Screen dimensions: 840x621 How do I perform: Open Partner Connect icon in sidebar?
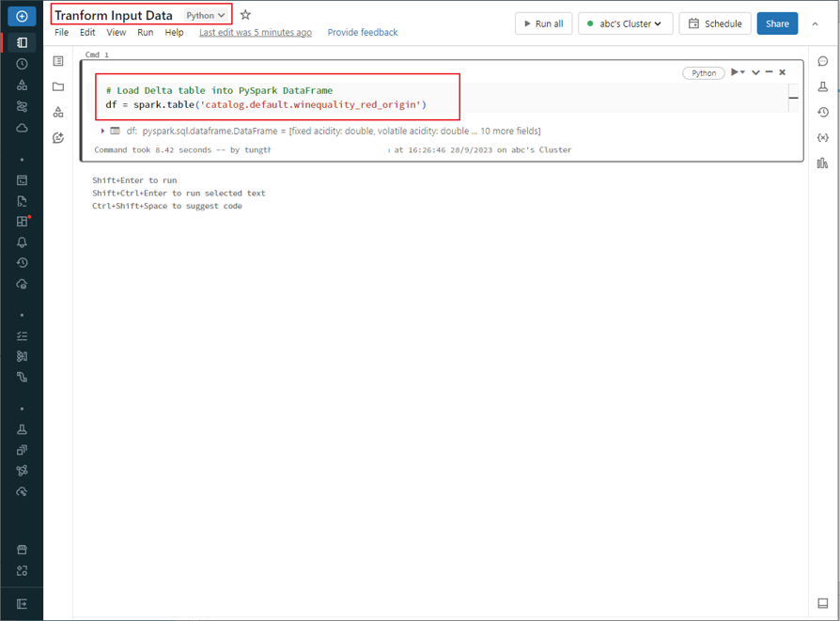[22, 570]
